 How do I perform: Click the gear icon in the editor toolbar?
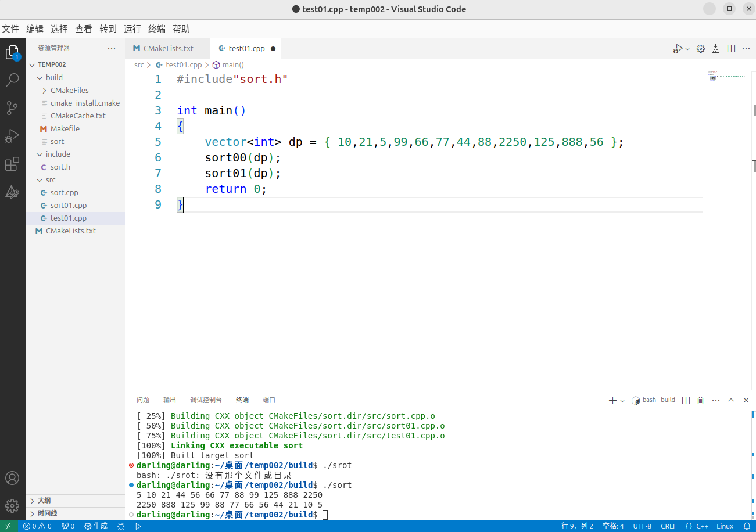tap(701, 49)
